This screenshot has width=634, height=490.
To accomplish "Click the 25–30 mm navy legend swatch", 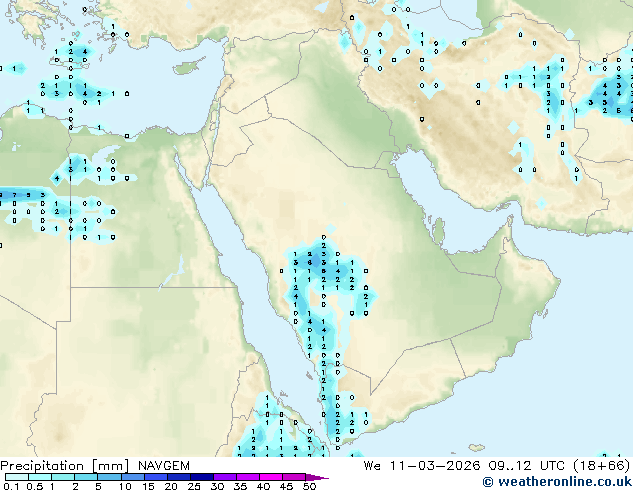I will click(202, 477).
